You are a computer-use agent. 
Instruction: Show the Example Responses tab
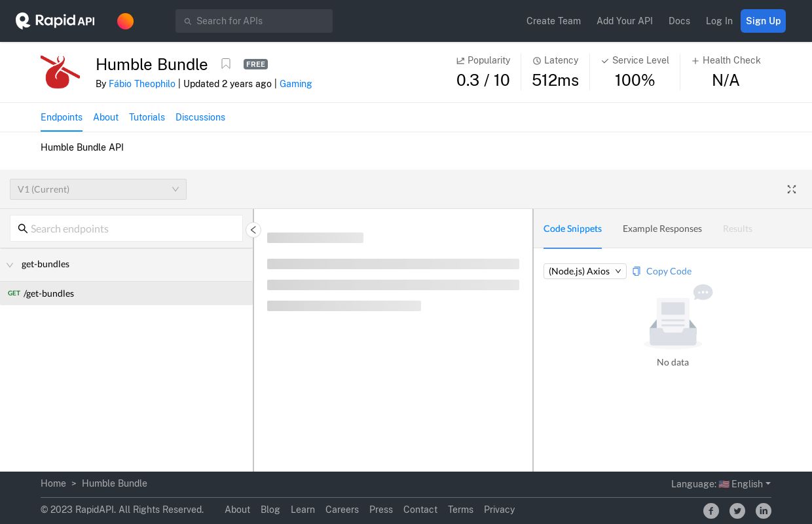(x=662, y=229)
